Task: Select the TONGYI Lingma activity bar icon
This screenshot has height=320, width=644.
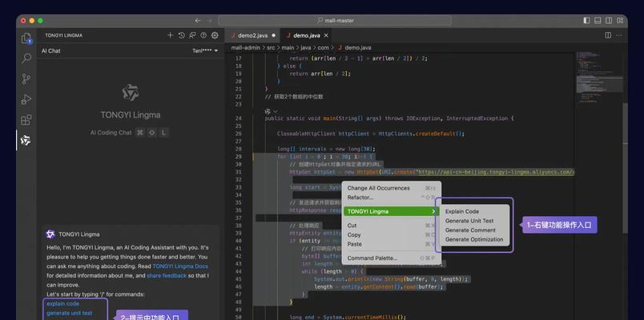Action: [26, 140]
